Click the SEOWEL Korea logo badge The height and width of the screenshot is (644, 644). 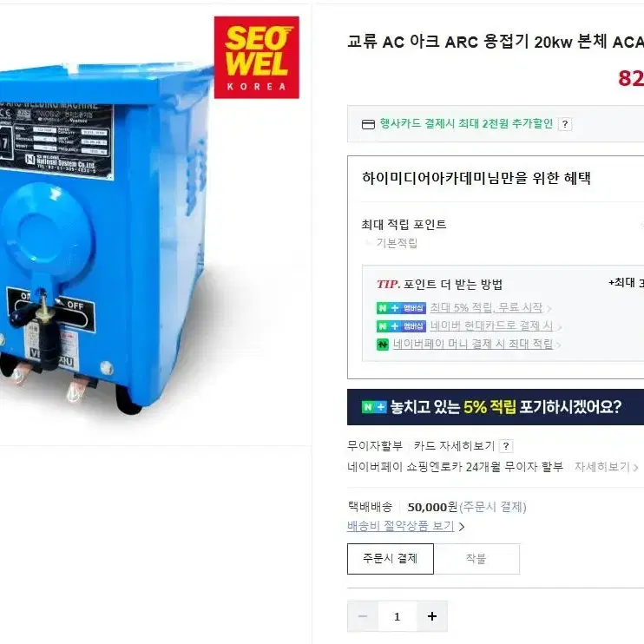257,57
